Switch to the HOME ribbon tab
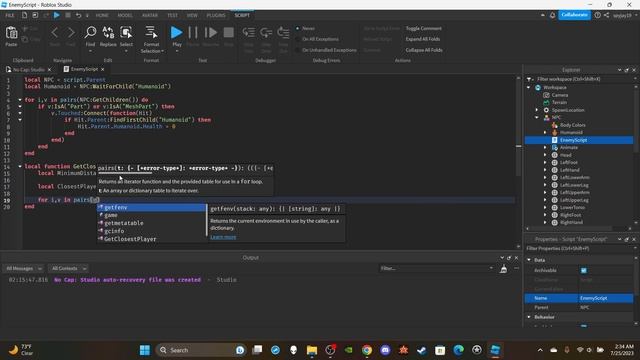This screenshot has height=360, width=640. pyautogui.click(x=102, y=15)
